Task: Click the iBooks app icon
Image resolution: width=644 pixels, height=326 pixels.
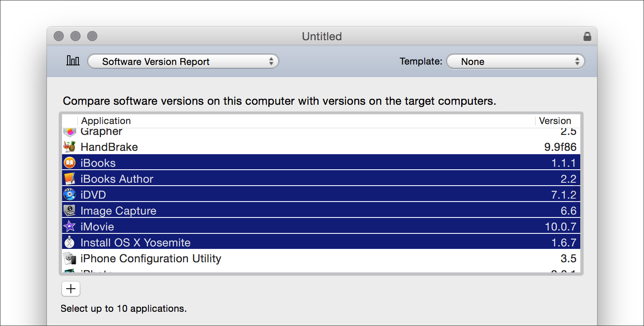Action: 69,163
